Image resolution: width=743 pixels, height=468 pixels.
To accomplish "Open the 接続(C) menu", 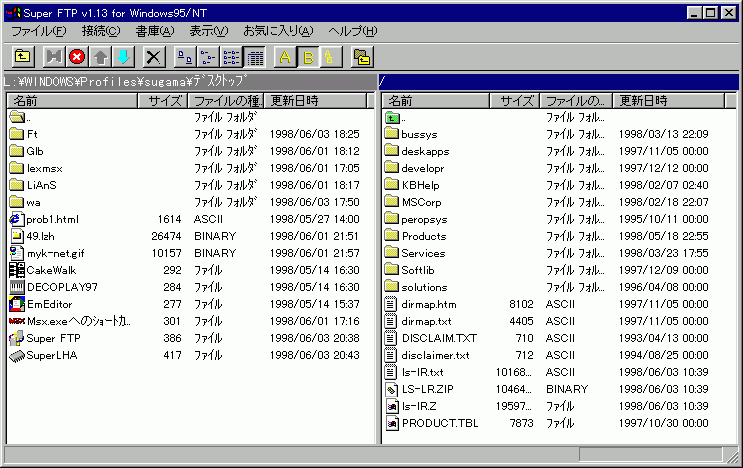I will click(100, 31).
